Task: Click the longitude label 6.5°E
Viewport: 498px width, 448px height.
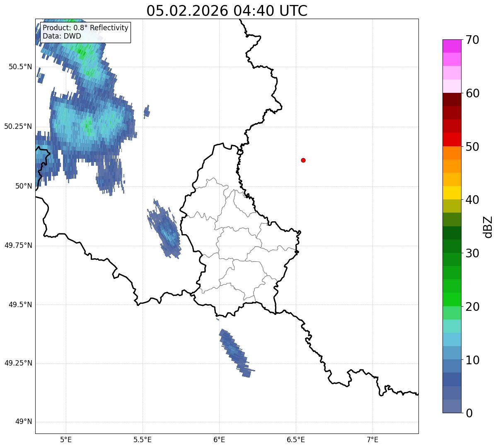Action: pyautogui.click(x=296, y=439)
